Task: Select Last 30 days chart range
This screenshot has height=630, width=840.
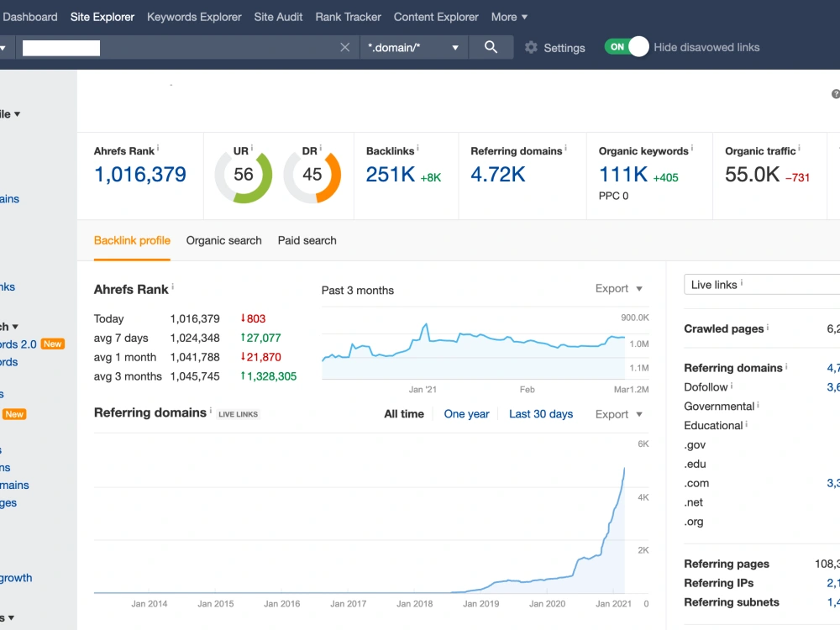Action: [x=541, y=414]
